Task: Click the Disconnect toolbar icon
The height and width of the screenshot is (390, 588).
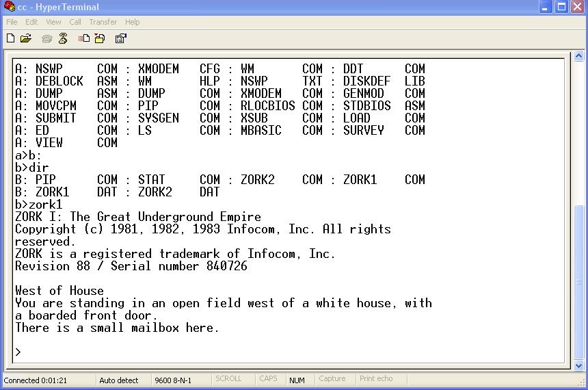Action: click(x=63, y=38)
